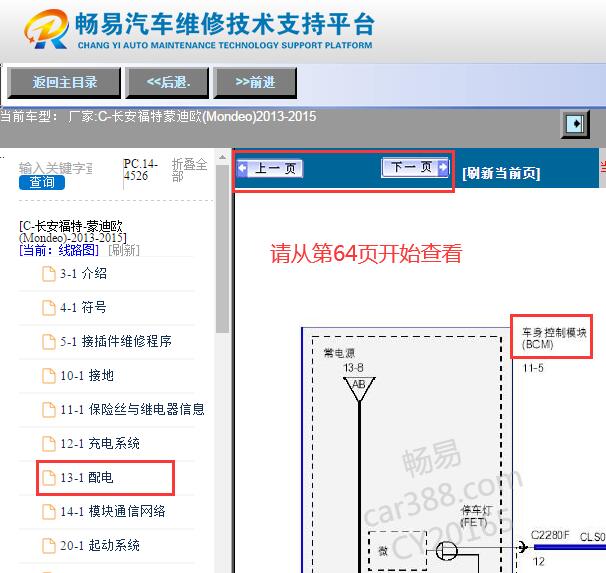Click the sidebar vertical scrollbar thumb
606x573 pixels.
[x=222, y=249]
